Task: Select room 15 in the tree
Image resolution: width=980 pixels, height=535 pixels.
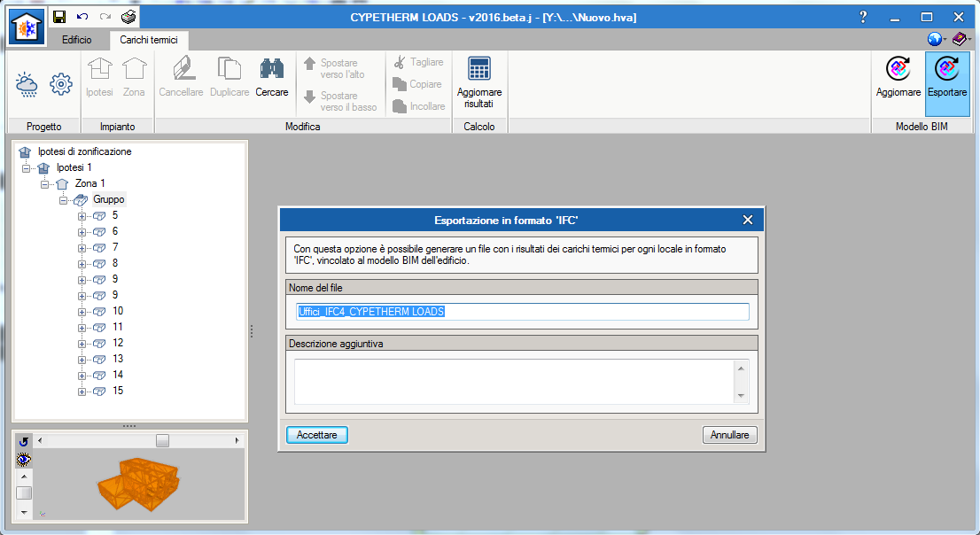Action: pyautogui.click(x=118, y=391)
